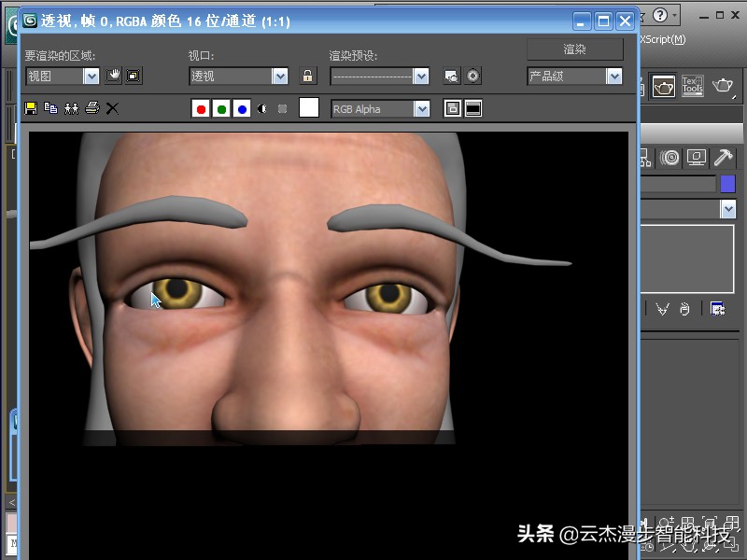Toggle the red channel display
The width and height of the screenshot is (747, 560).
coord(201,107)
